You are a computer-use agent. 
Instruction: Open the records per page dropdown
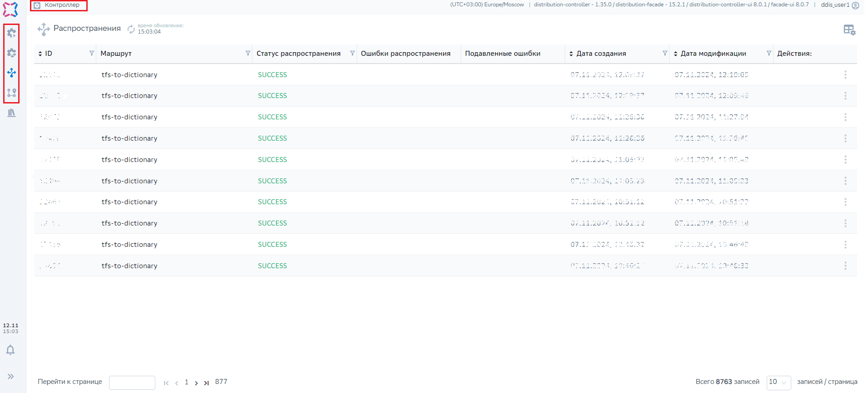click(x=779, y=382)
